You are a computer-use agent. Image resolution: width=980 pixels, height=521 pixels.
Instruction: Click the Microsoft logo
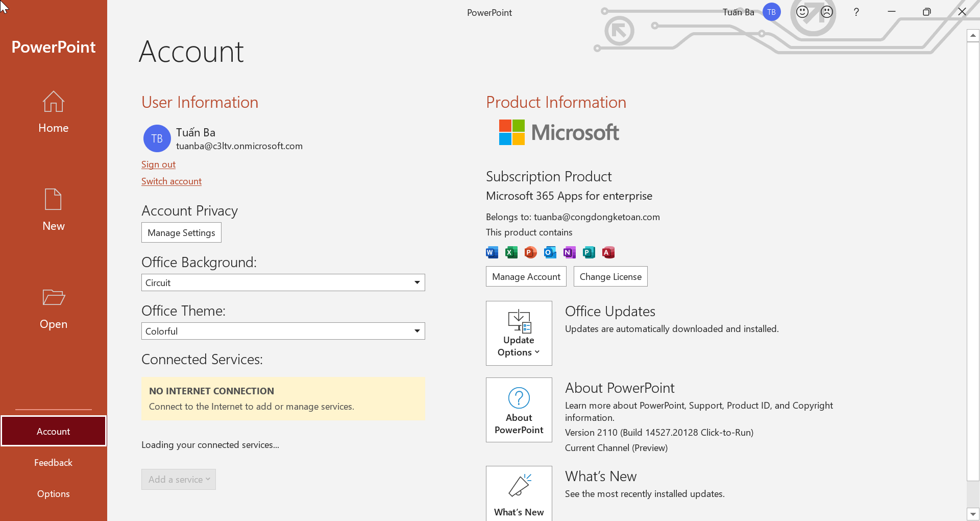[x=559, y=132]
